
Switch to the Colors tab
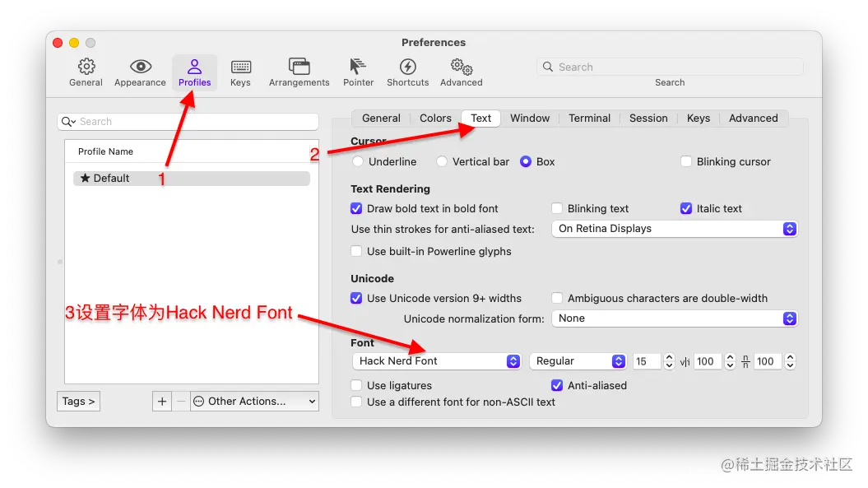pos(435,119)
